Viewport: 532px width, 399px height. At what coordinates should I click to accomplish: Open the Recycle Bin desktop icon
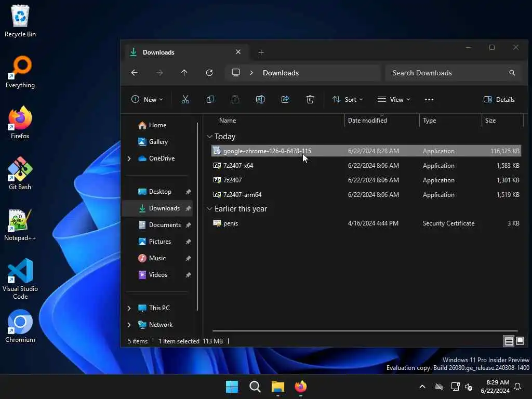(20, 21)
